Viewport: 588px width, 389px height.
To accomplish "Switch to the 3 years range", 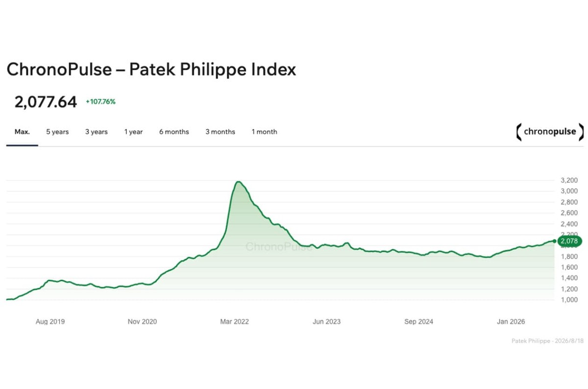I will pos(96,132).
